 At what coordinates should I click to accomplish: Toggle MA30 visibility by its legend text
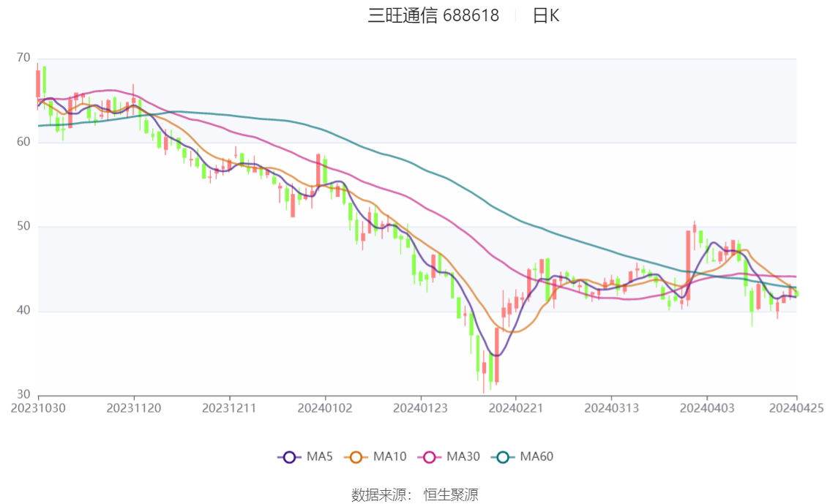point(463,457)
